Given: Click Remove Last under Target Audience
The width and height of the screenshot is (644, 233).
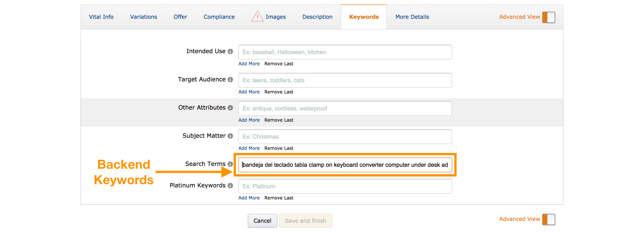Looking at the screenshot, I should 278,92.
